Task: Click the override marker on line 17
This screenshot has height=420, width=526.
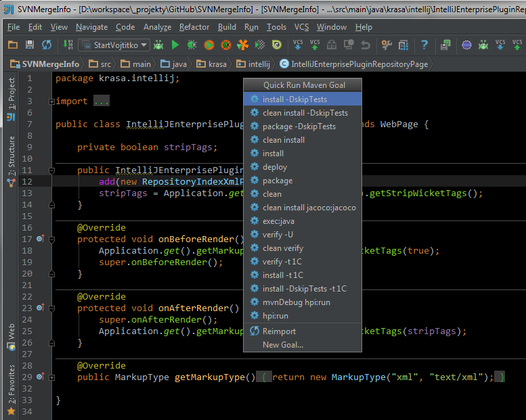Action: 40,239
